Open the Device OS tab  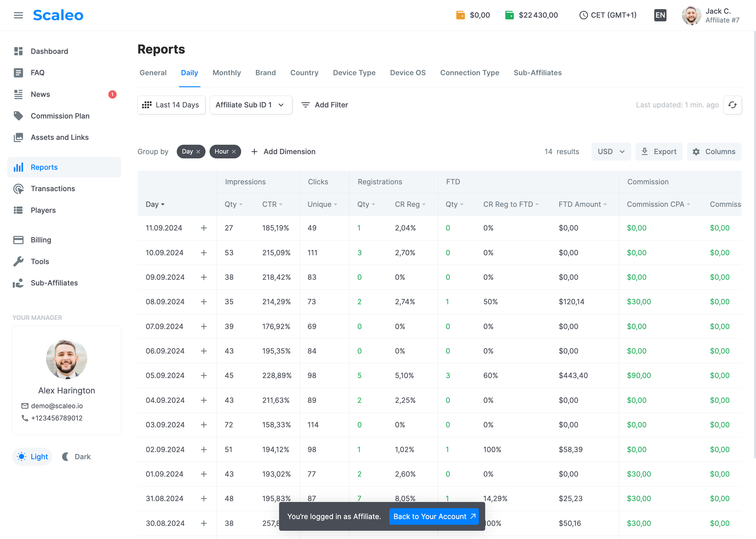click(407, 73)
